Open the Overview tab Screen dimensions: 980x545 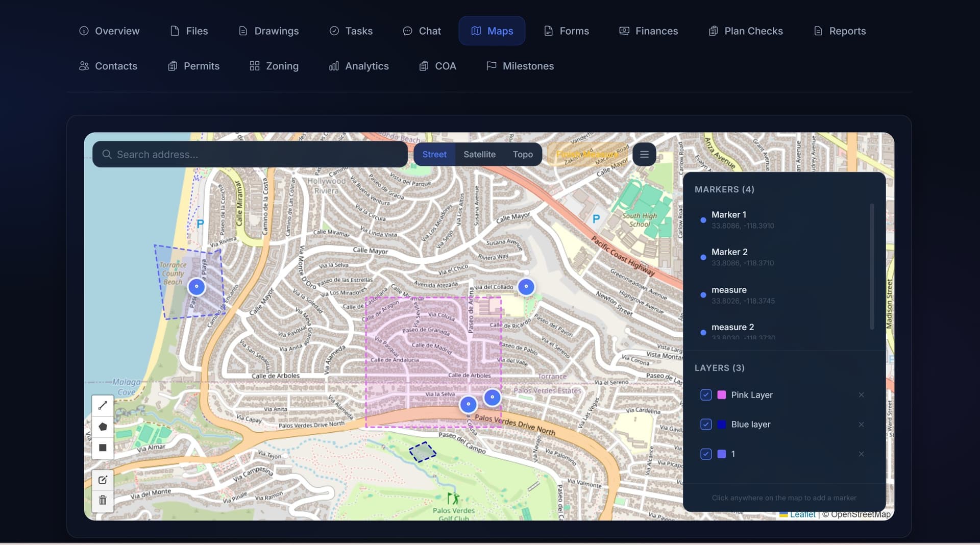click(x=109, y=31)
